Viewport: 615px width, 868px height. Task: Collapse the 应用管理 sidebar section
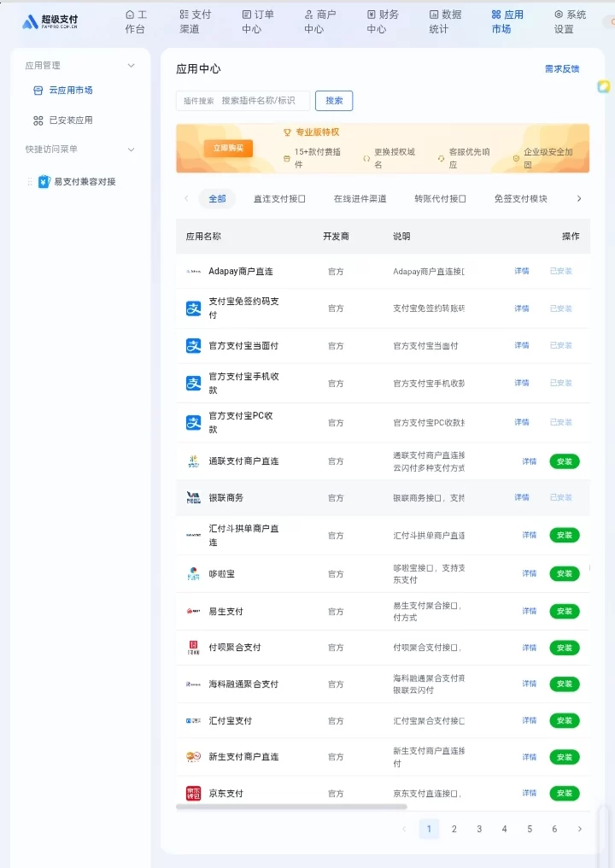point(131,66)
